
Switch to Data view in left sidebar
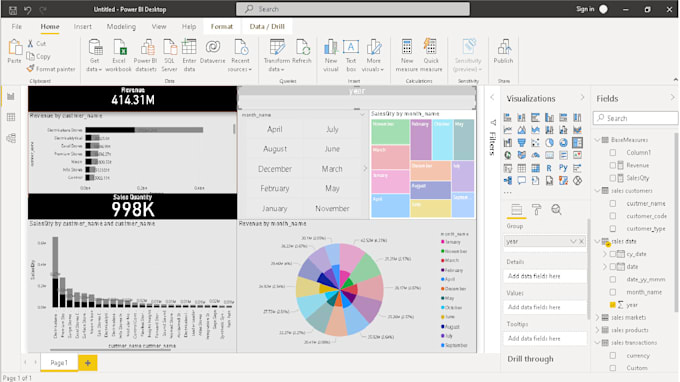click(11, 117)
